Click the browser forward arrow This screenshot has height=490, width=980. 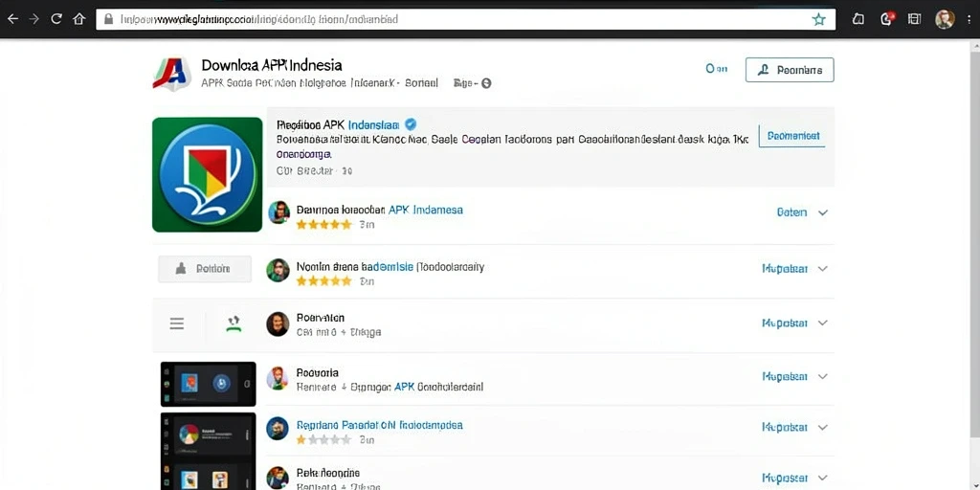(x=33, y=19)
